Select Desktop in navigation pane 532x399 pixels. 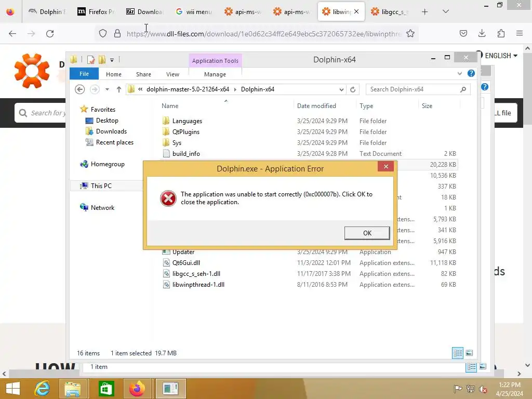point(107,121)
